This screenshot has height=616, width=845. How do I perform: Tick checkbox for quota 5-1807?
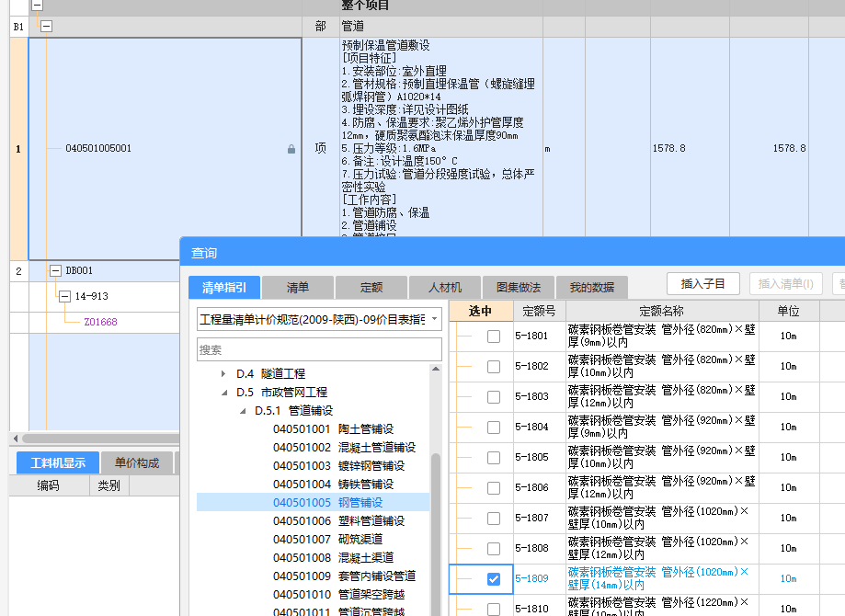pyautogui.click(x=494, y=519)
